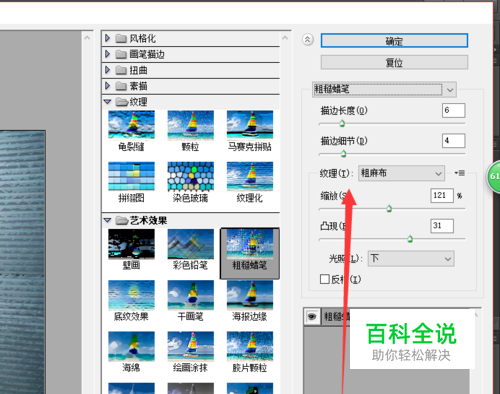The width and height of the screenshot is (500, 394).
Task: Open the 纹理 粗麻布 dropdown
Action: click(x=401, y=173)
